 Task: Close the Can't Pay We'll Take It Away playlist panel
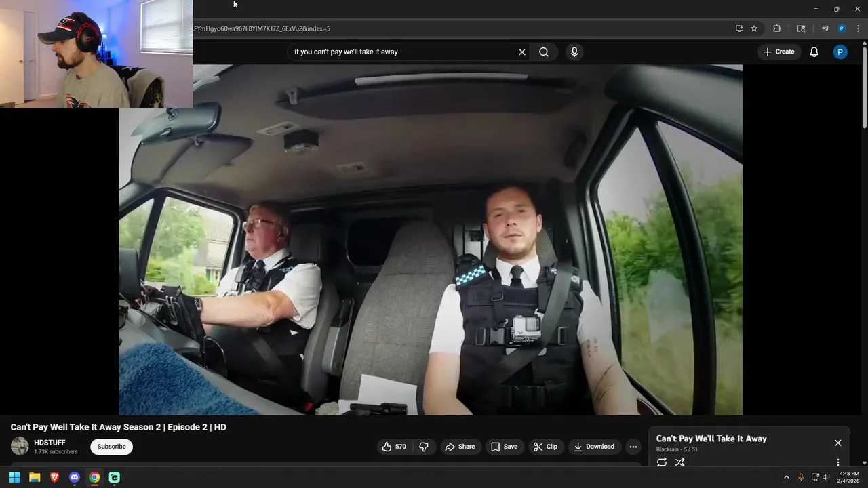[x=838, y=443]
